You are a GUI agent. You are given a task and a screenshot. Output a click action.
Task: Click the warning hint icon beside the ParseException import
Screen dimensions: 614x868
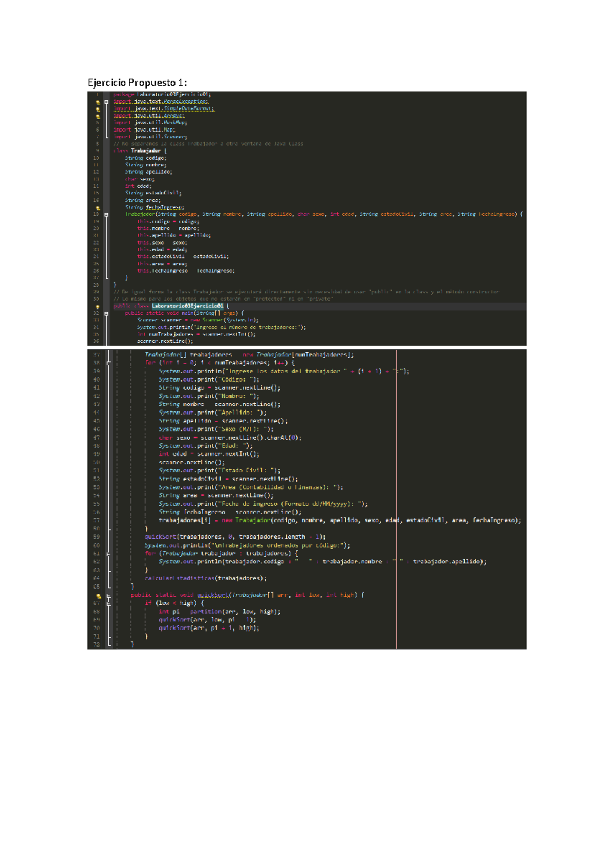tap(97, 102)
